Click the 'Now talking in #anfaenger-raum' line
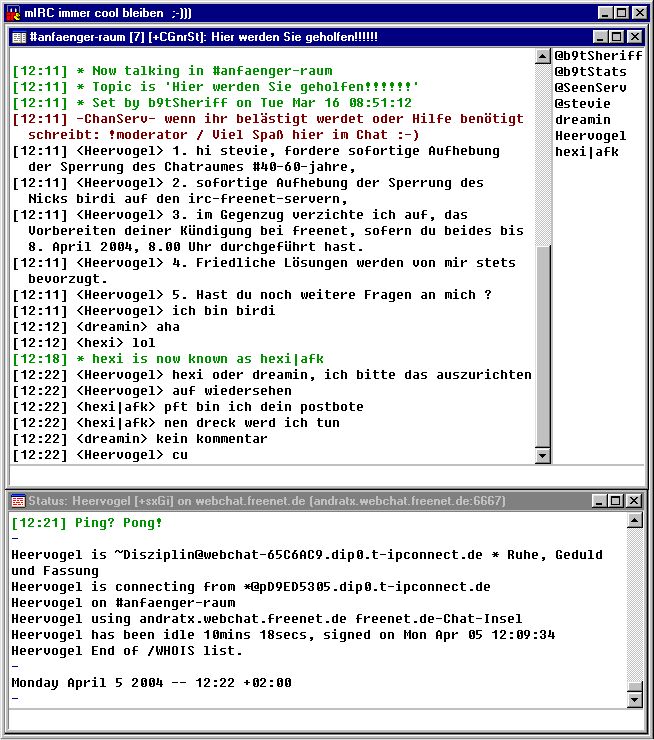 (x=173, y=71)
